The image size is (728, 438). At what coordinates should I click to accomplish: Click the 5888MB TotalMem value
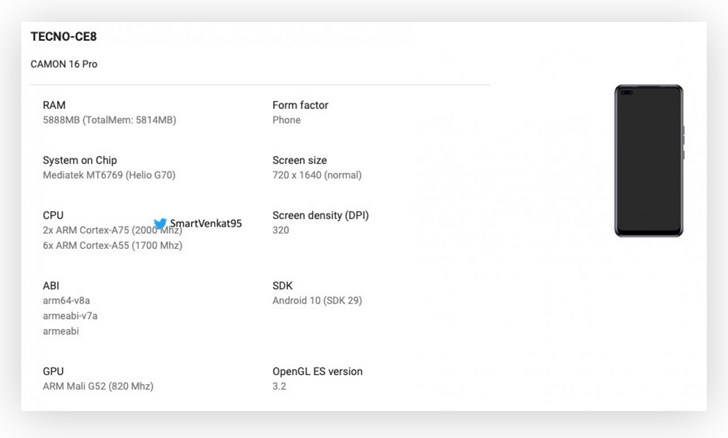pyautogui.click(x=110, y=120)
